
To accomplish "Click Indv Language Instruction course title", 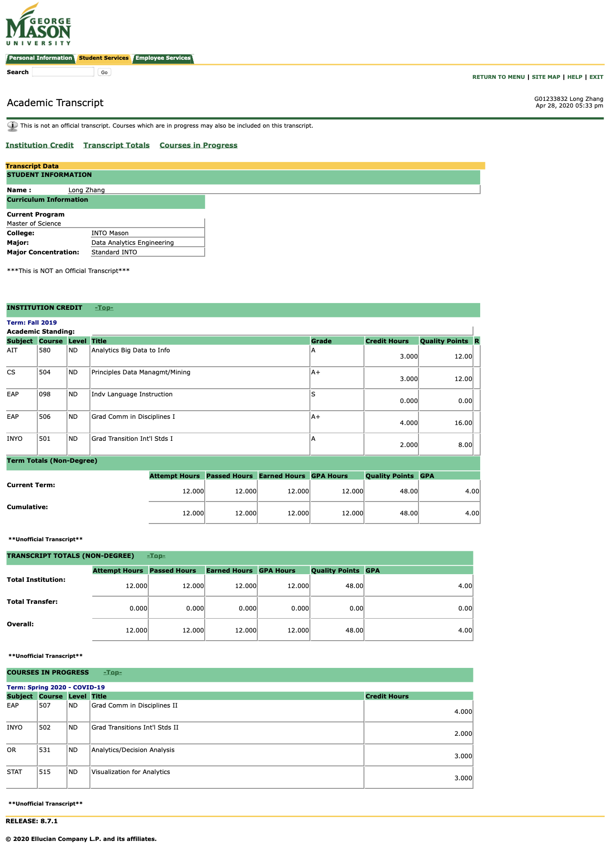I will click(x=132, y=394).
